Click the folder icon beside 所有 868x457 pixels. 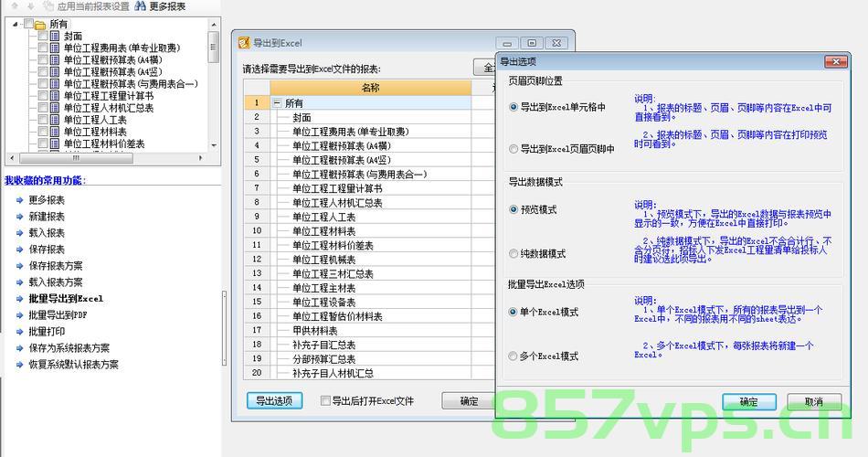40,25
